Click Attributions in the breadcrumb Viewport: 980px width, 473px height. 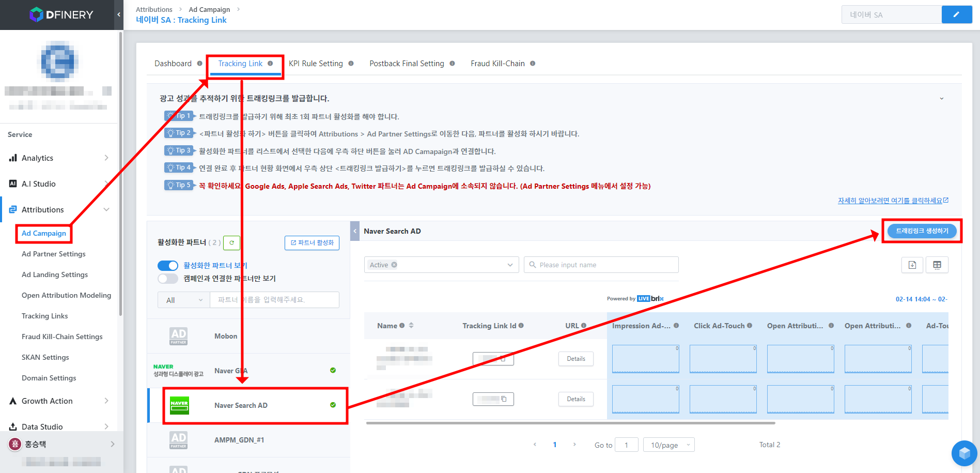click(x=154, y=9)
